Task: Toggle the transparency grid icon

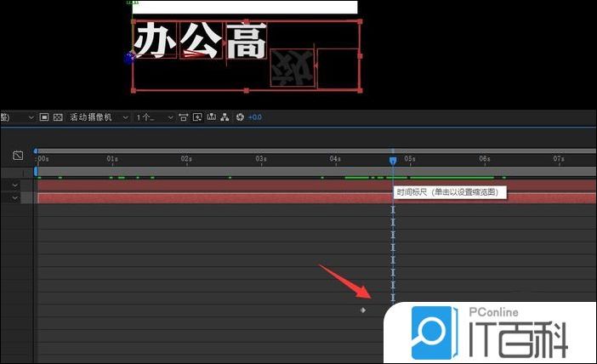Action: pos(58,117)
